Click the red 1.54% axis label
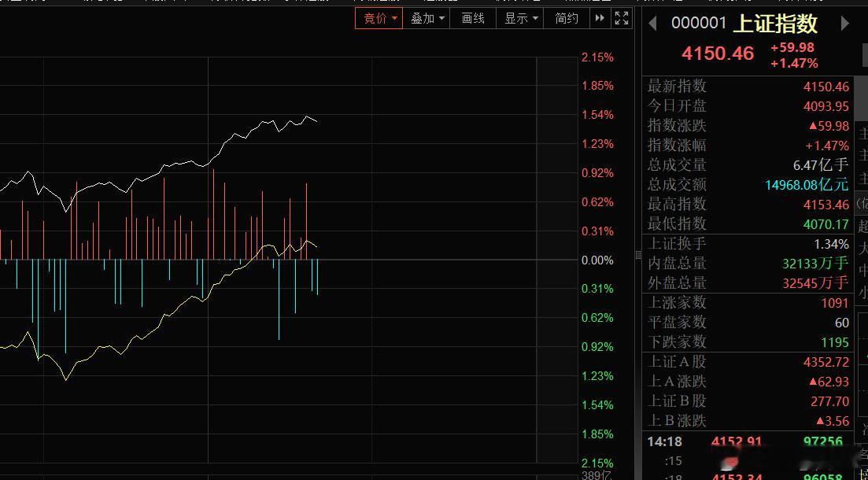 [x=597, y=115]
